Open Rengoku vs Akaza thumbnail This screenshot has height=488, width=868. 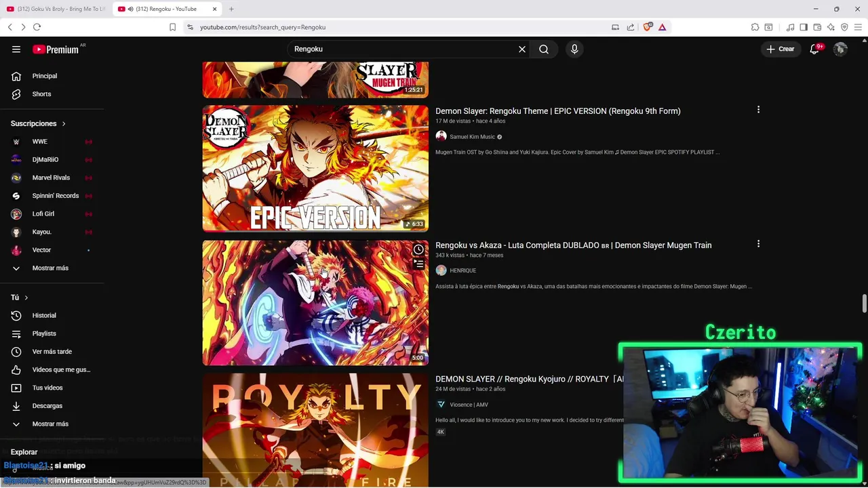click(315, 302)
